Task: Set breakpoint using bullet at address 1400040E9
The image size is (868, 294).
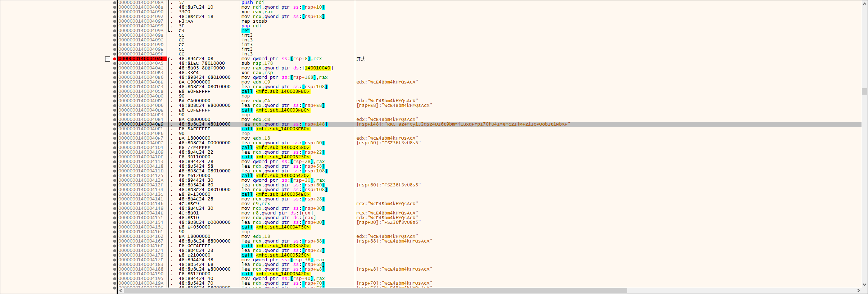Action: pos(115,124)
